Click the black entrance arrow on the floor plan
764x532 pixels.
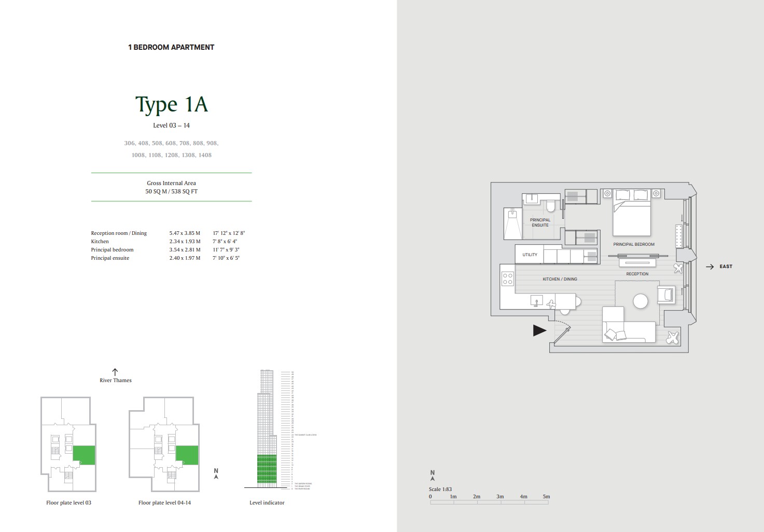[x=540, y=330]
